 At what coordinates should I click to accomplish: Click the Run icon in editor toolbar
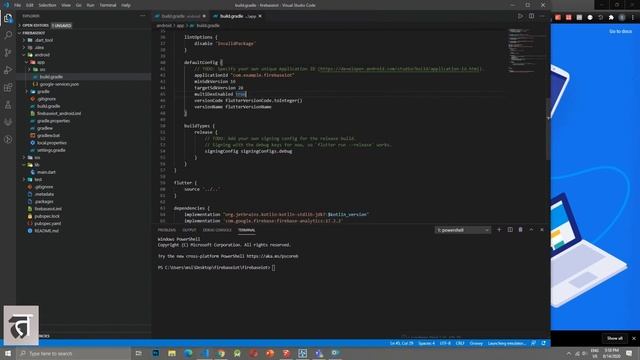pos(520,16)
